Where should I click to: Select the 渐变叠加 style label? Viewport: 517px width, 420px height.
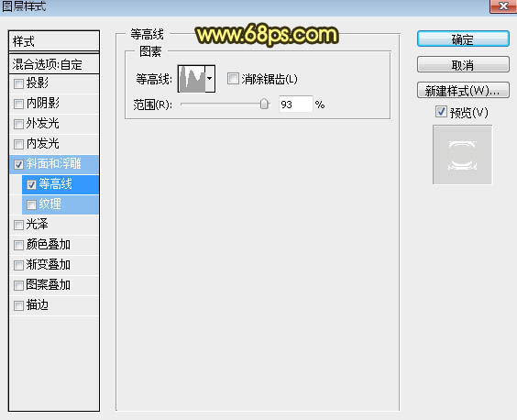coord(49,265)
